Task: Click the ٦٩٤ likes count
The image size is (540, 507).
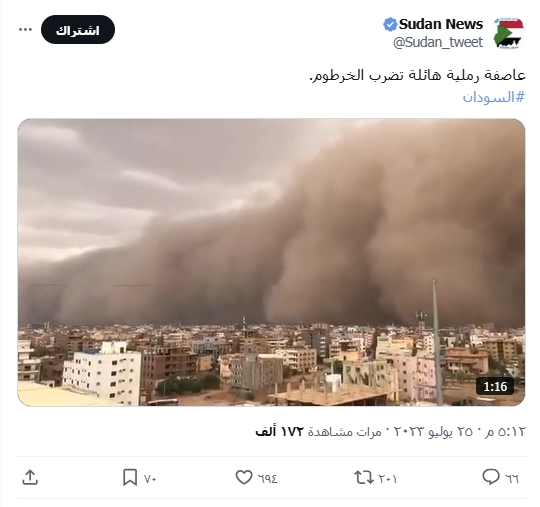Action: point(268,479)
